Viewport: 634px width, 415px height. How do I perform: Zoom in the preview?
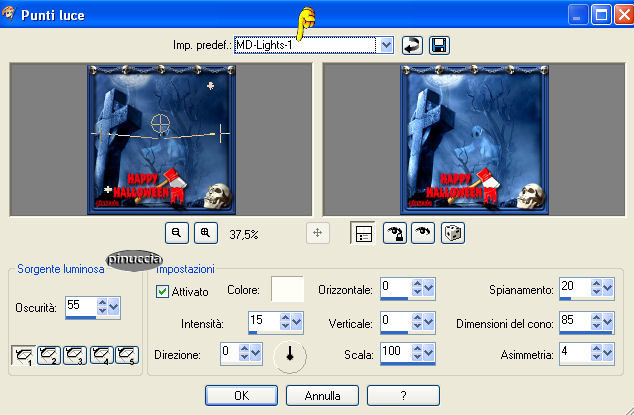coord(206,233)
